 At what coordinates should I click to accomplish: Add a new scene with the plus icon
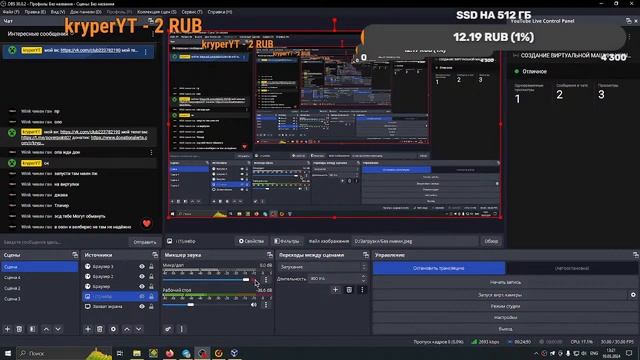click(x=7, y=329)
